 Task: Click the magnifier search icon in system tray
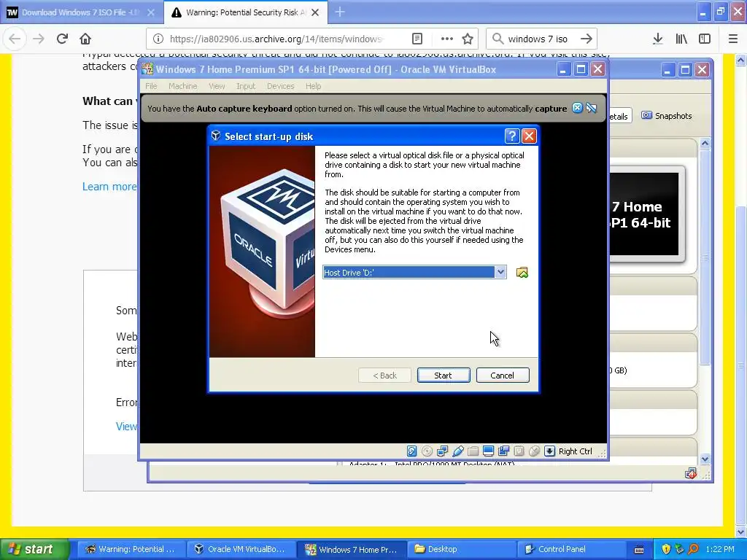point(693,549)
